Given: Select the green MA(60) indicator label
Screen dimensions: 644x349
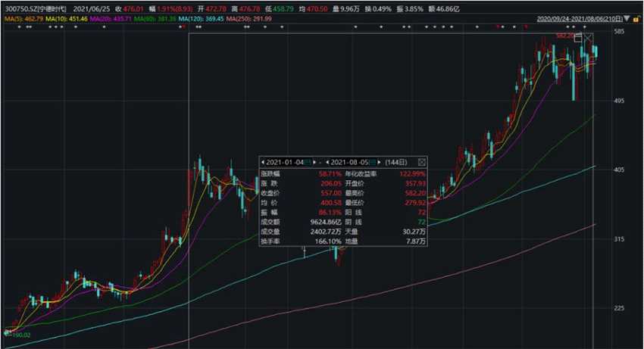Looking at the screenshot, I should (x=155, y=19).
